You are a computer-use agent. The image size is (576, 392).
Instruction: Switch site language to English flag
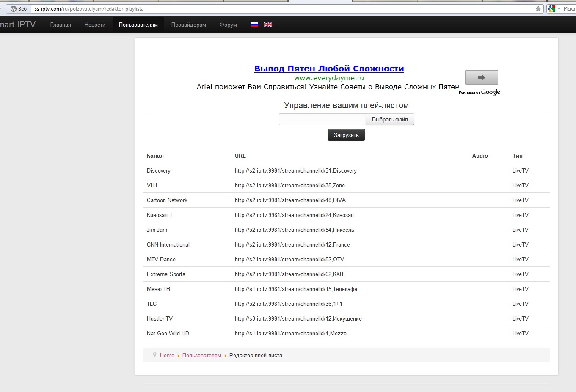[x=268, y=25]
